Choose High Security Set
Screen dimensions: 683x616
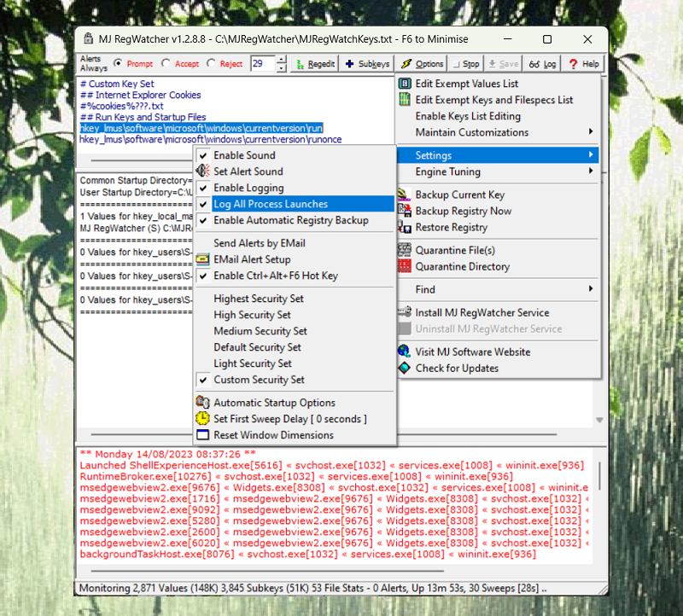295,315
